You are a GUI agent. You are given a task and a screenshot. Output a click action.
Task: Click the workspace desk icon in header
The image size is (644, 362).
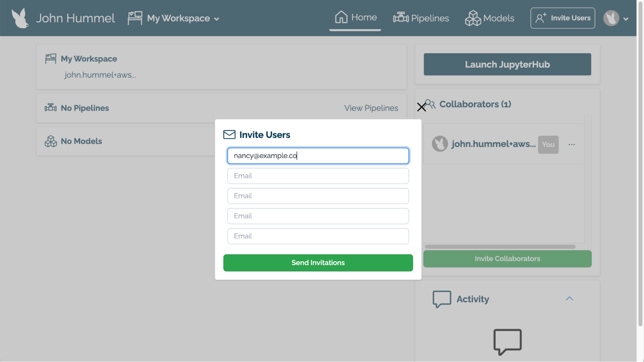pos(135,18)
